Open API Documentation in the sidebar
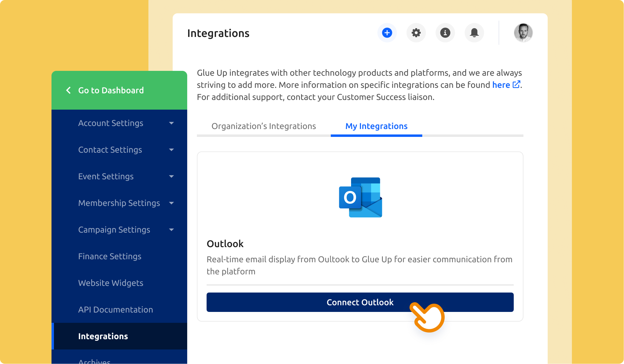 pos(115,309)
